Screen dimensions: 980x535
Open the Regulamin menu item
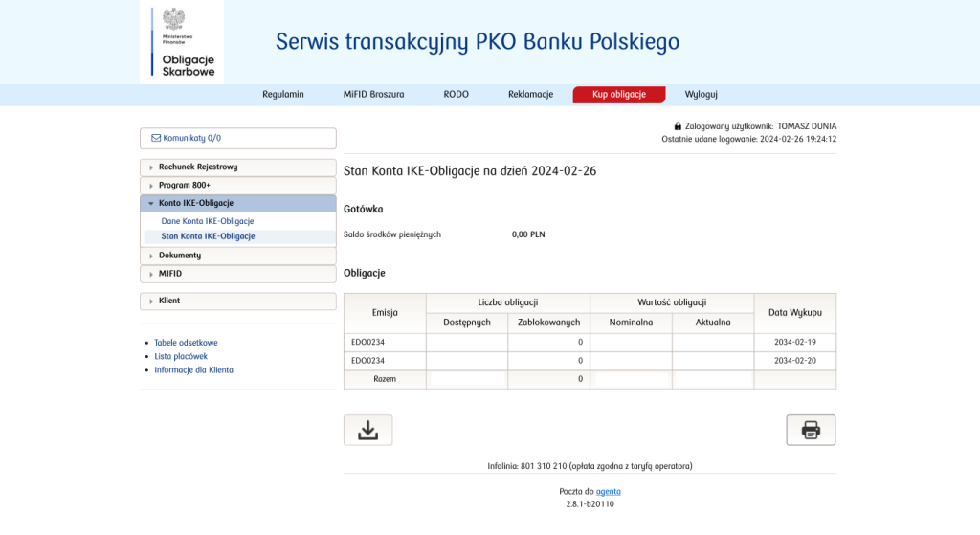point(282,95)
